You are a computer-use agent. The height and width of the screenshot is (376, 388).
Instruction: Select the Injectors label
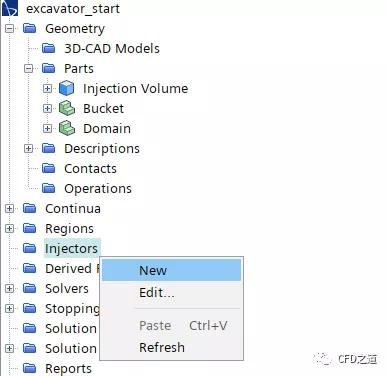pyautogui.click(x=71, y=249)
